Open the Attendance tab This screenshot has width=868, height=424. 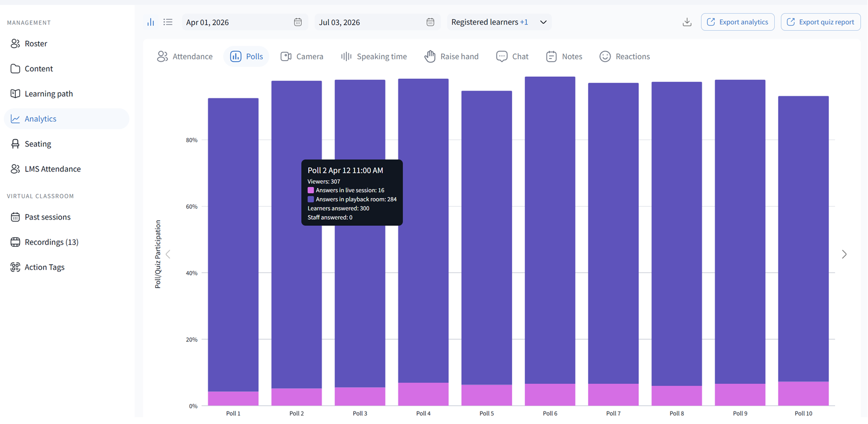click(x=185, y=56)
